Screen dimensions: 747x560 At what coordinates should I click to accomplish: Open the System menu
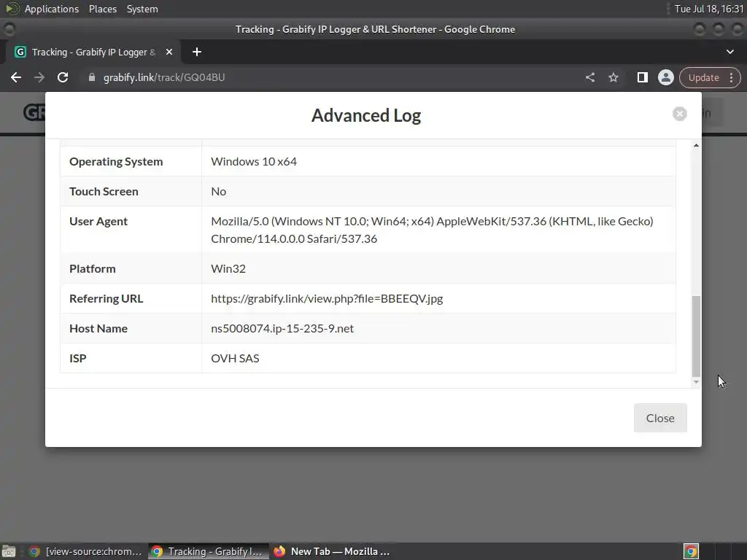coord(142,9)
